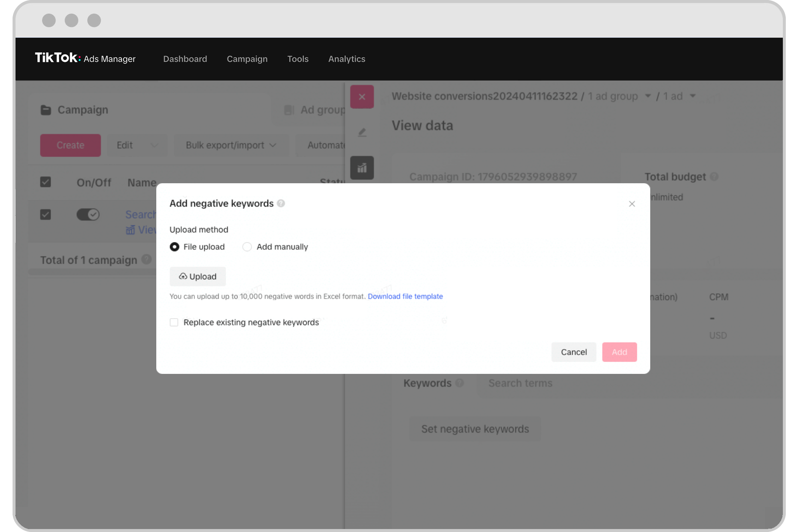Click the campaign statistics bar icon
798x532 pixels.
363,167
